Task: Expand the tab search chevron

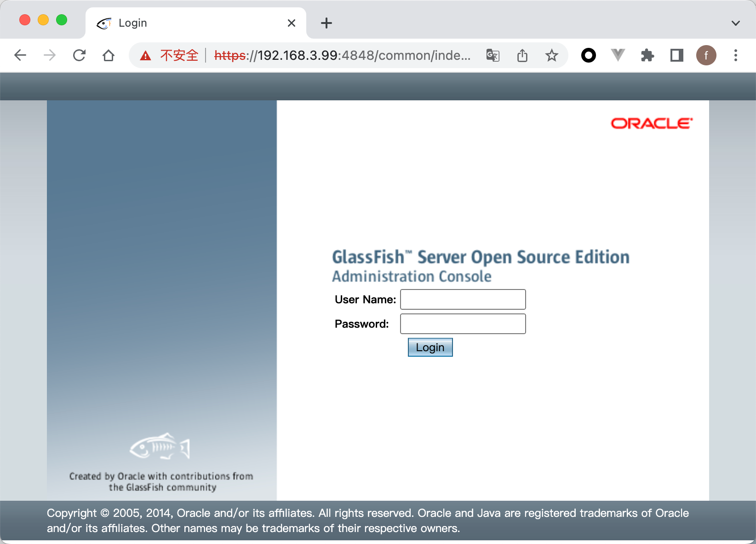Action: click(735, 23)
